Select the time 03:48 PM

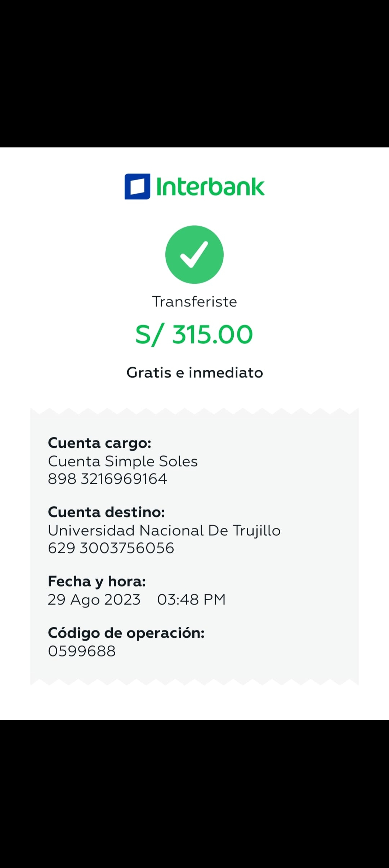(x=191, y=599)
